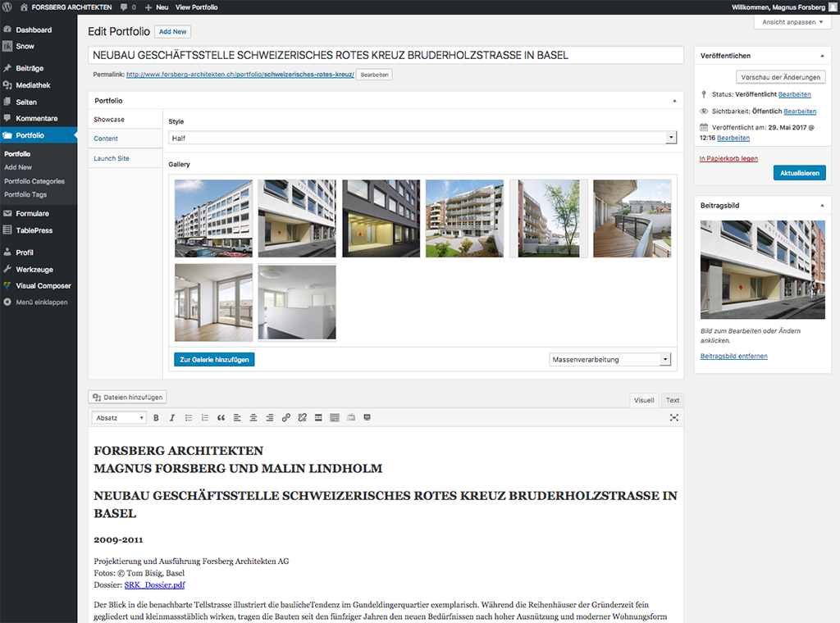Switch editor to Text mode
Image resolution: width=840 pixels, height=623 pixels.
click(x=673, y=400)
